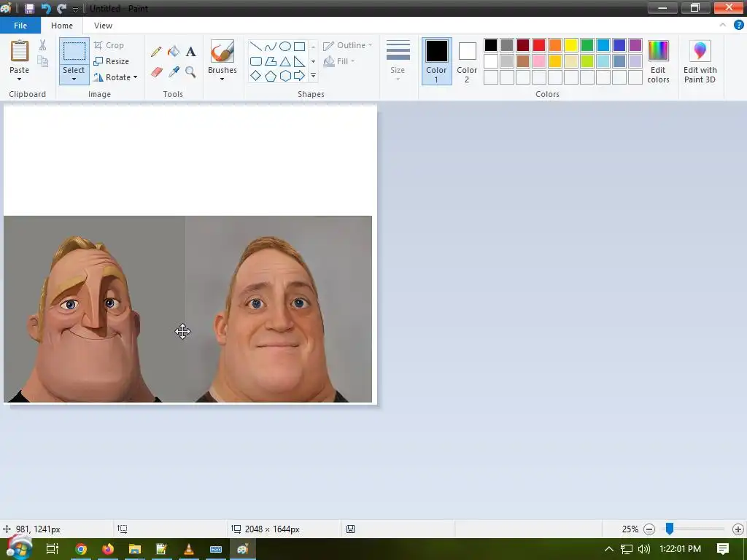The height and width of the screenshot is (560, 747).
Task: Open Customize Quick Access Toolbar dropdown
Action: pyautogui.click(x=75, y=9)
